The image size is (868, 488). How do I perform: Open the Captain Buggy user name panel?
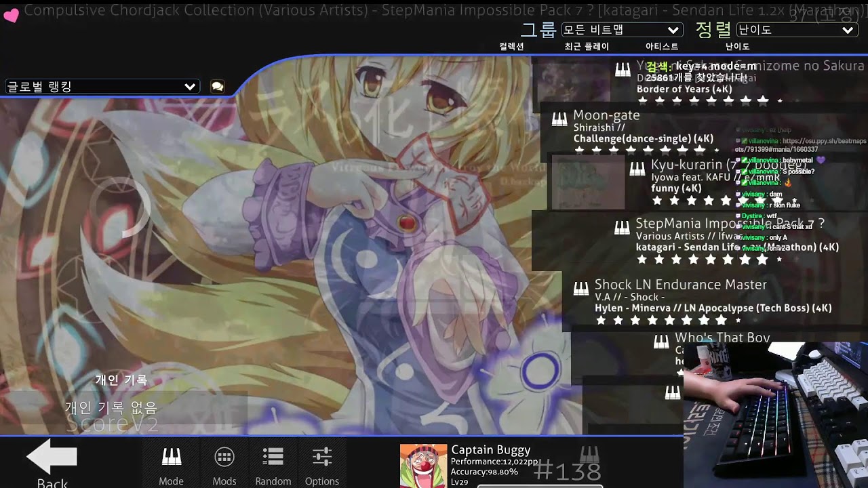pyautogui.click(x=491, y=450)
